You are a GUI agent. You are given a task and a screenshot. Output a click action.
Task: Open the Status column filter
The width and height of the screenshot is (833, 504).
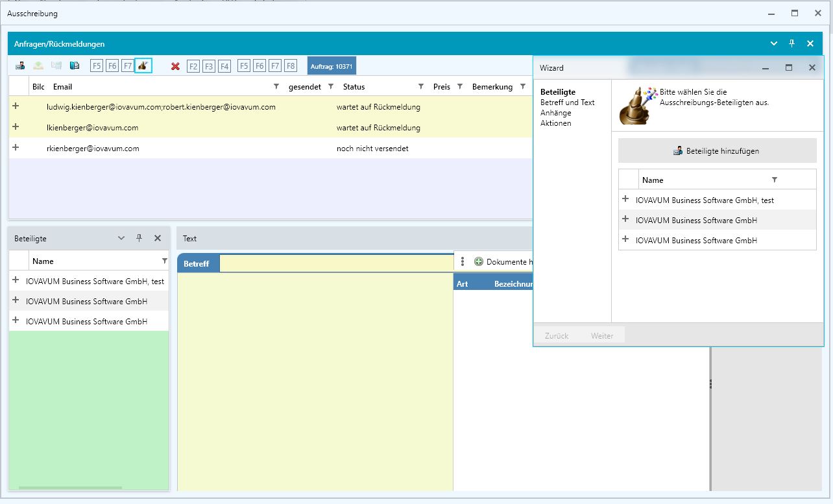pyautogui.click(x=421, y=86)
